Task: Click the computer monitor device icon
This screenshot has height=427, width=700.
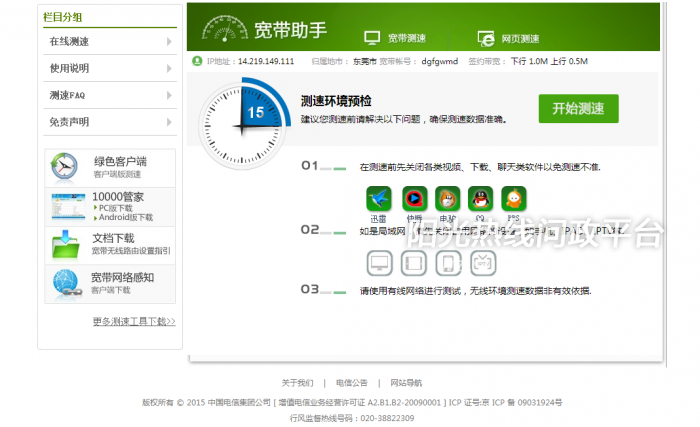Action: click(x=380, y=263)
